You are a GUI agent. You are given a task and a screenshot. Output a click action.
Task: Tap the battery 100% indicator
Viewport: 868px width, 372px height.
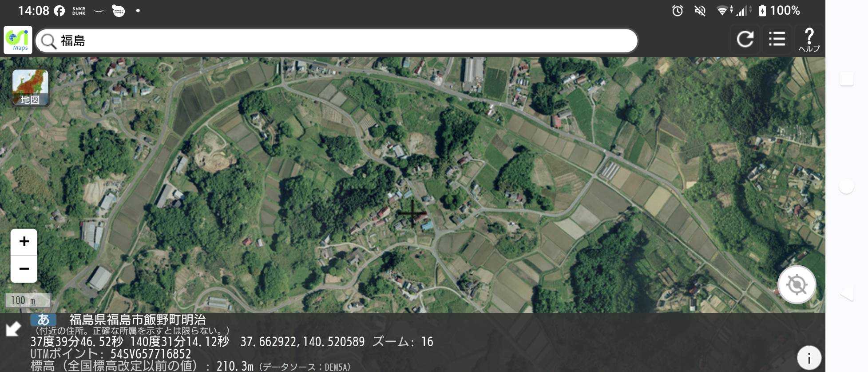(779, 11)
